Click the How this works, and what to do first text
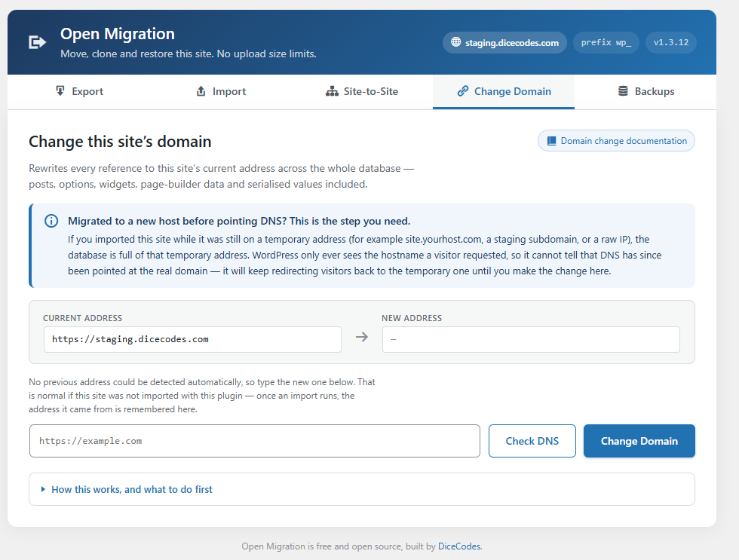Screen dimensions: 739x560 (132, 489)
